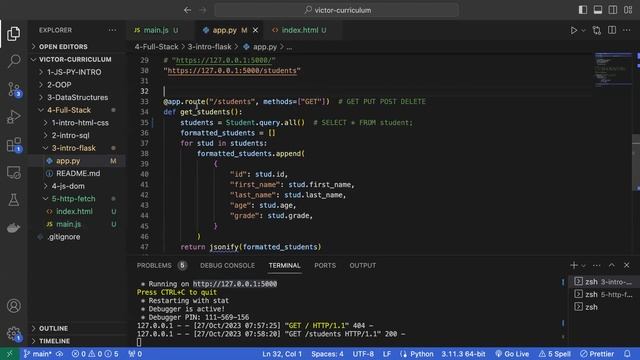Click the Run Python File play button

573,30
